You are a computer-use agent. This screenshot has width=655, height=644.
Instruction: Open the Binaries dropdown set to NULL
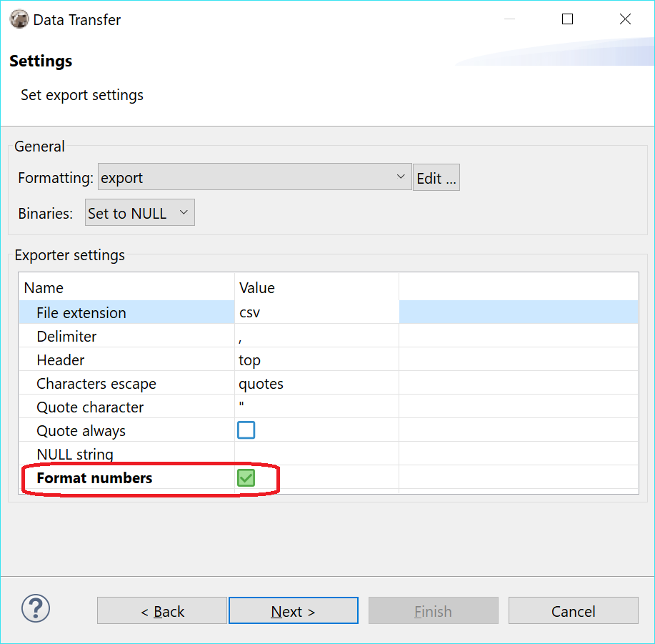(x=139, y=212)
